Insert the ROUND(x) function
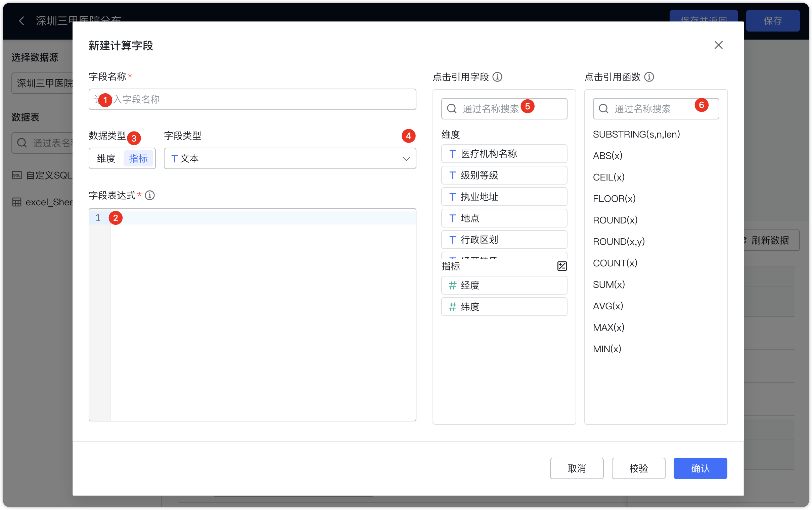Image resolution: width=812 pixels, height=510 pixels. pyautogui.click(x=615, y=220)
